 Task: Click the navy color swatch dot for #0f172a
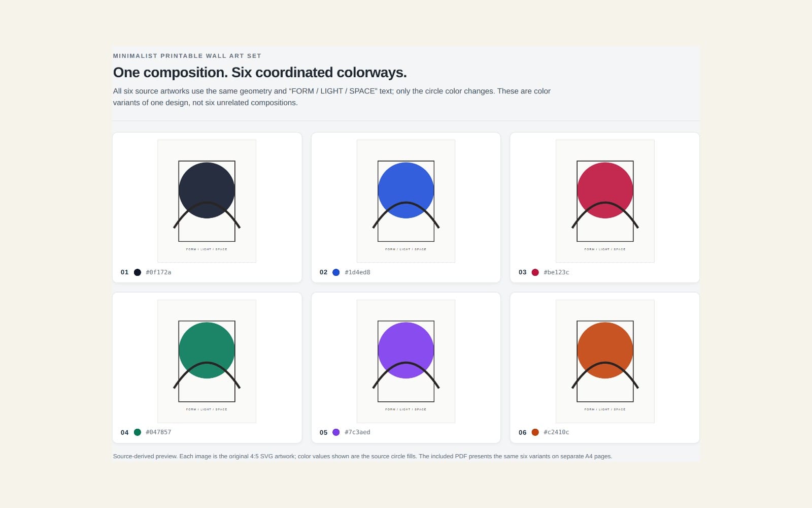[137, 272]
